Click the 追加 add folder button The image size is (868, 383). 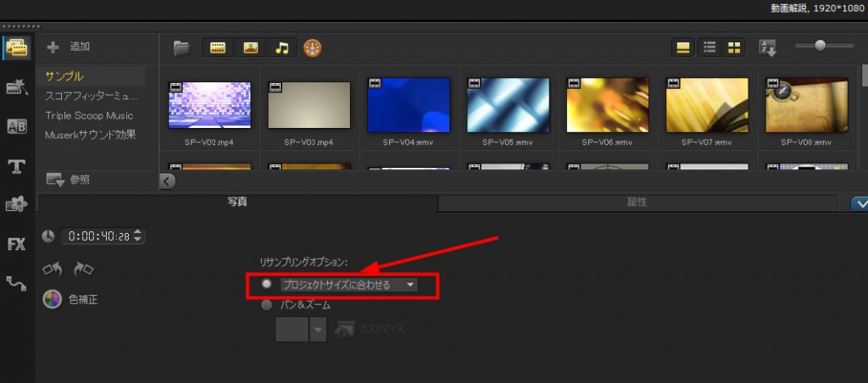70,47
